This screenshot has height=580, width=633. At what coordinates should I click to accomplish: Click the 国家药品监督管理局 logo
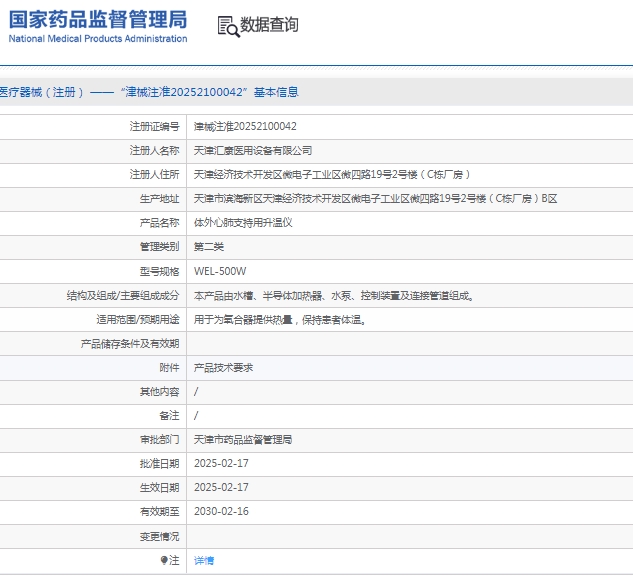pos(98,26)
